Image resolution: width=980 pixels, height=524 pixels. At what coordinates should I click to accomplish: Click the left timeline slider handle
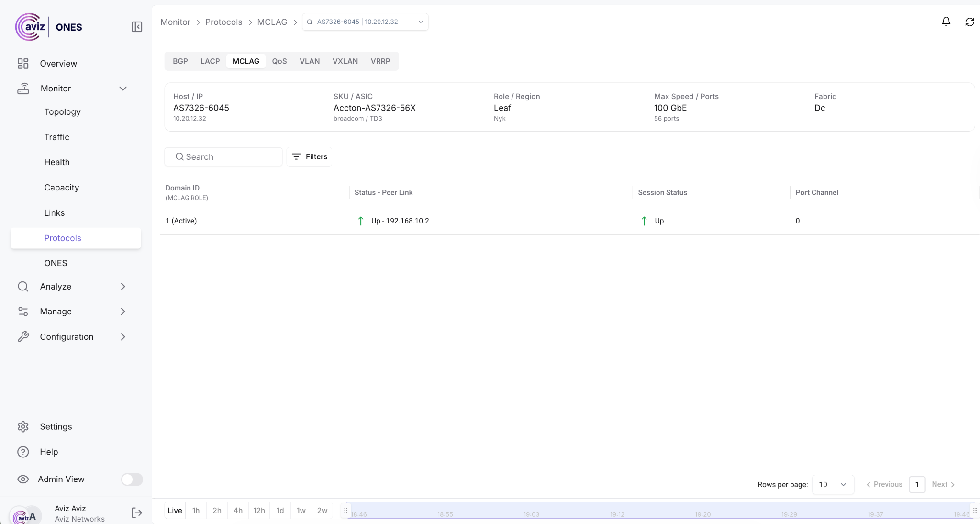345,511
